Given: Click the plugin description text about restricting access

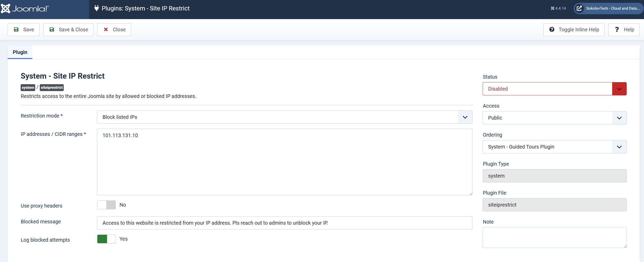Looking at the screenshot, I should [x=109, y=96].
